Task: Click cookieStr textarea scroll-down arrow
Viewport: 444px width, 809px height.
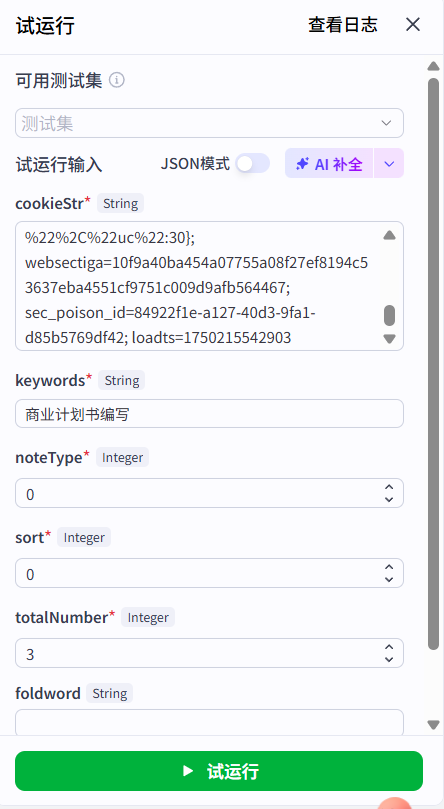Action: tap(389, 338)
